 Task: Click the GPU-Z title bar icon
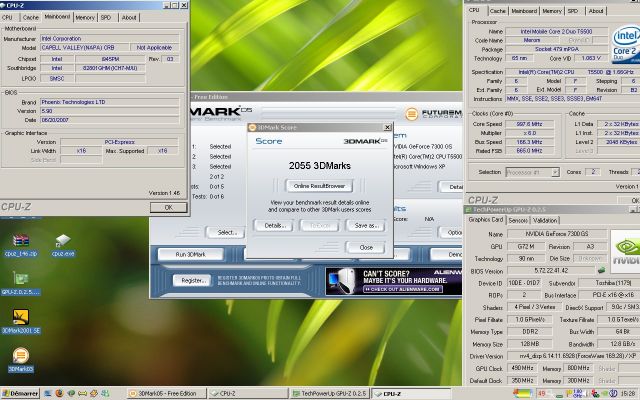tap(469, 210)
